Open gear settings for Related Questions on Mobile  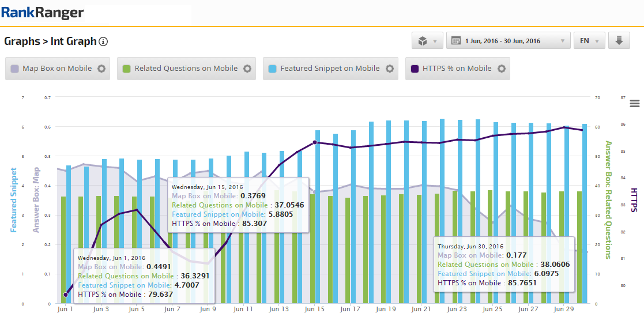[x=247, y=69]
